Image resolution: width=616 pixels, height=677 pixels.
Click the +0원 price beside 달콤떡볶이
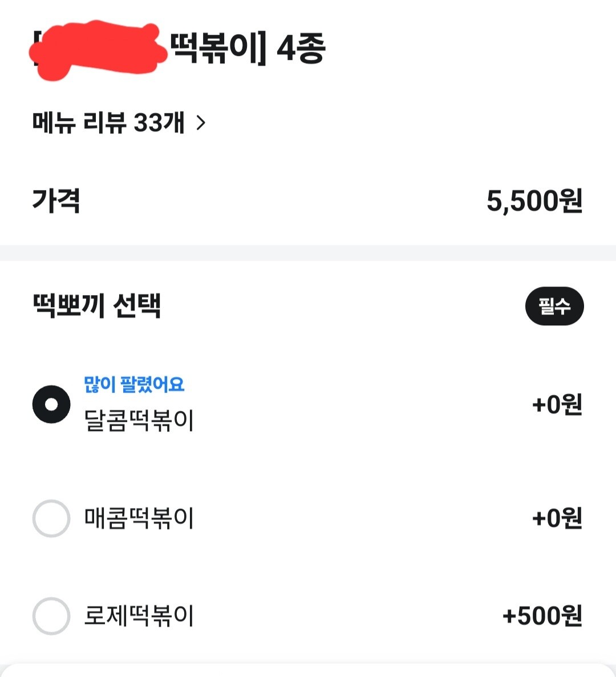[557, 404]
